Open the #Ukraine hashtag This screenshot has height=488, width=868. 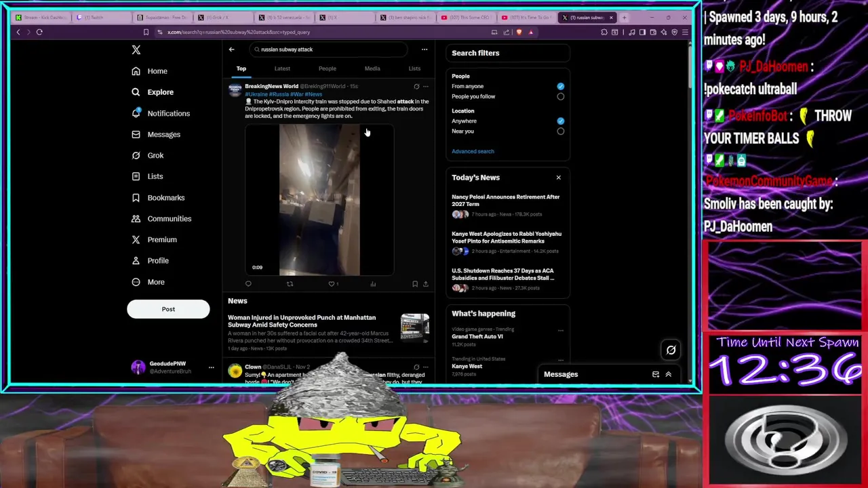pyautogui.click(x=256, y=94)
